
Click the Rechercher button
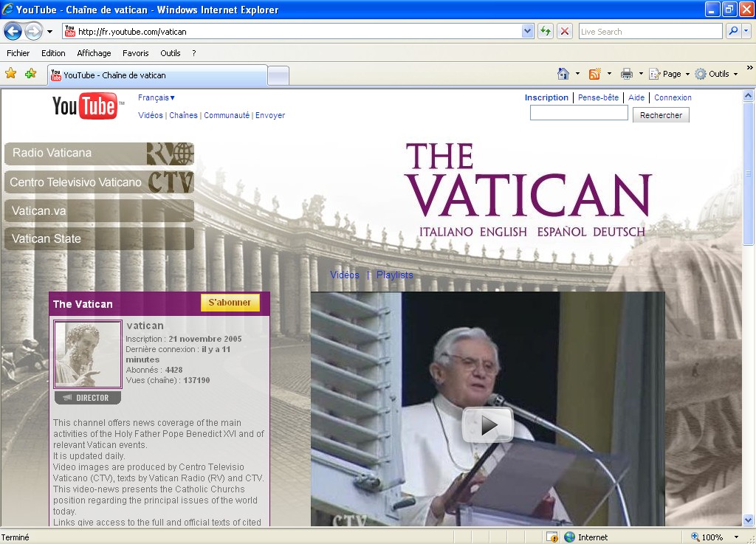[x=661, y=115]
